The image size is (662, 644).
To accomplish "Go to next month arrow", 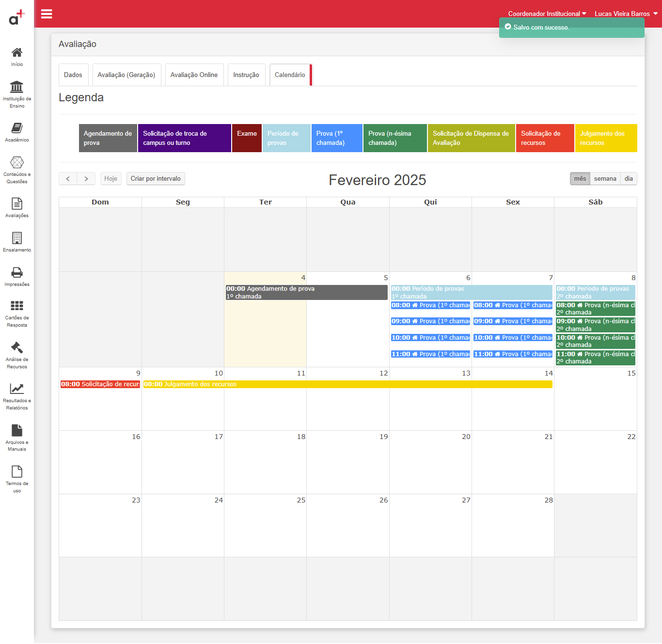I will (86, 179).
